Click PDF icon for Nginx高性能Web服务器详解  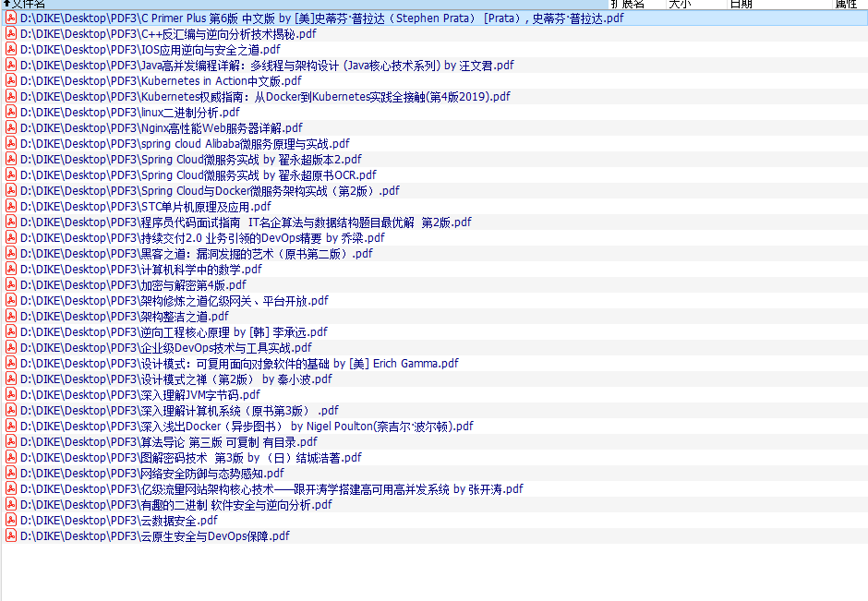coord(10,127)
